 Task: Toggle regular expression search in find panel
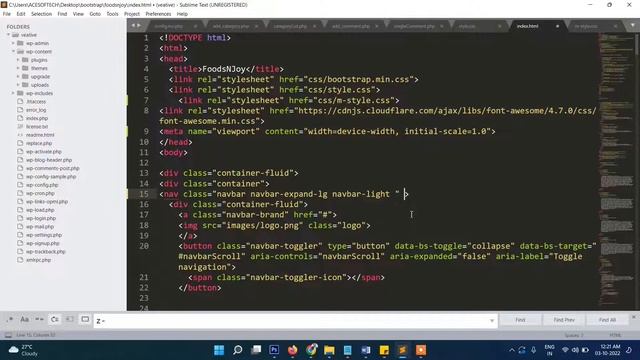coord(10,320)
